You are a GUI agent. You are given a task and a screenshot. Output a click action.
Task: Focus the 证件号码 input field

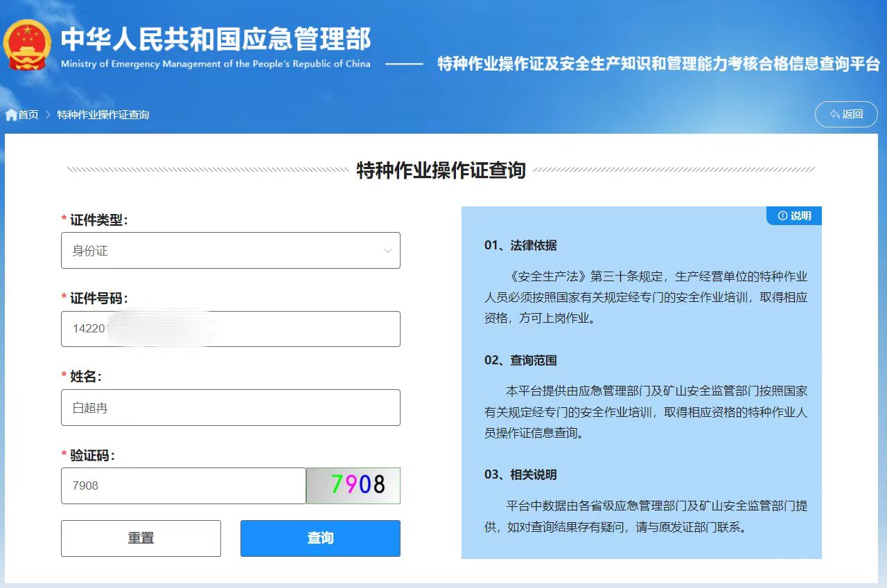click(x=230, y=329)
